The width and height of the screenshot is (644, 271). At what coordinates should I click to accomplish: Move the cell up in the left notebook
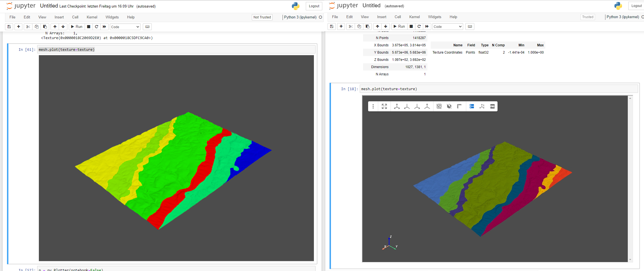click(x=55, y=27)
